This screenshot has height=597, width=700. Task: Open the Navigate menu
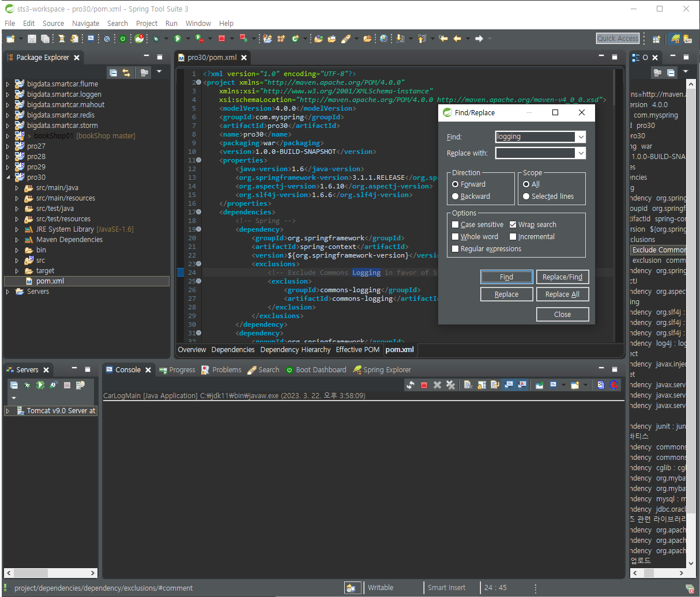coord(85,24)
